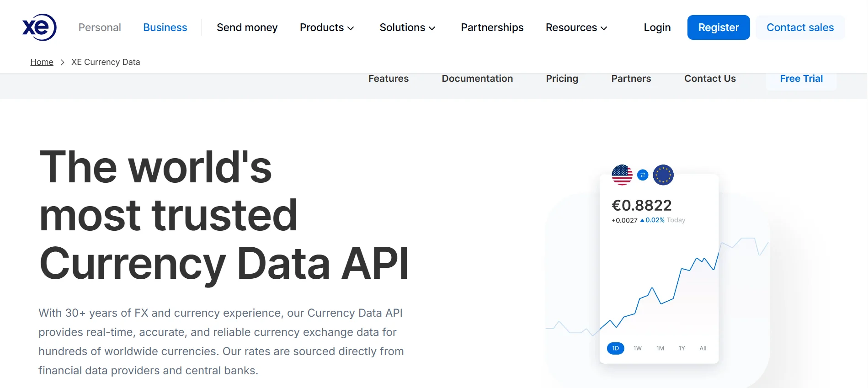Click the Contact sales button
This screenshot has width=868, height=388.
800,27
